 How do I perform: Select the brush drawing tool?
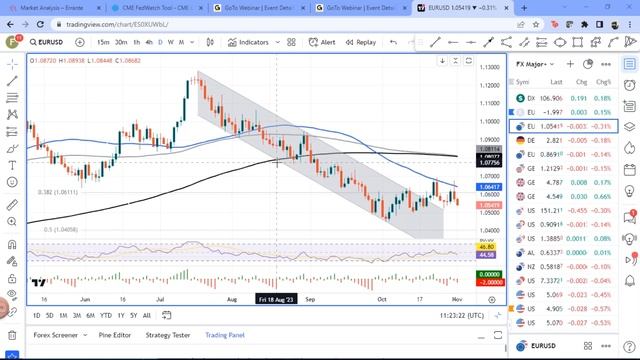point(12,148)
